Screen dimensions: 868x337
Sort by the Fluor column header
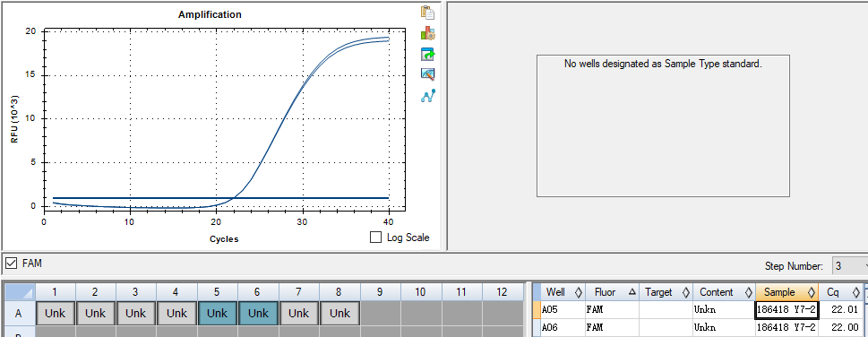pyautogui.click(x=611, y=292)
